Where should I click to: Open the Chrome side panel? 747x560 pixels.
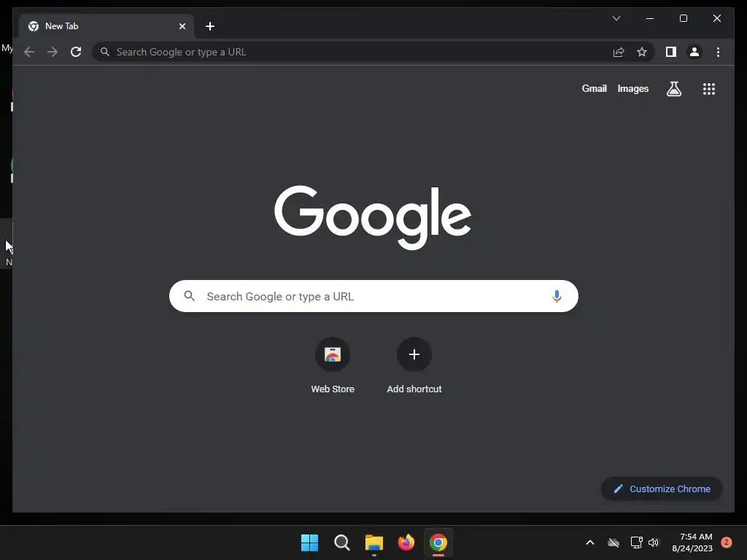coord(671,52)
